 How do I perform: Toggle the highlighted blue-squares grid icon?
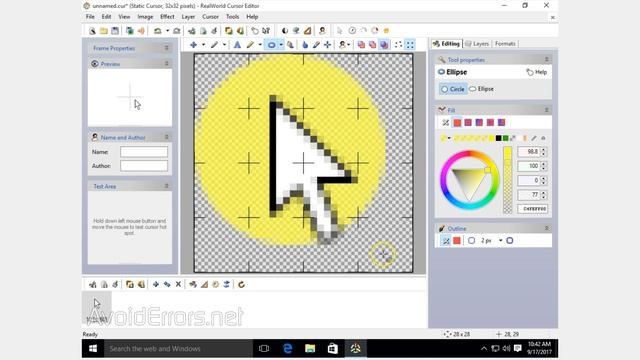pos(410,45)
